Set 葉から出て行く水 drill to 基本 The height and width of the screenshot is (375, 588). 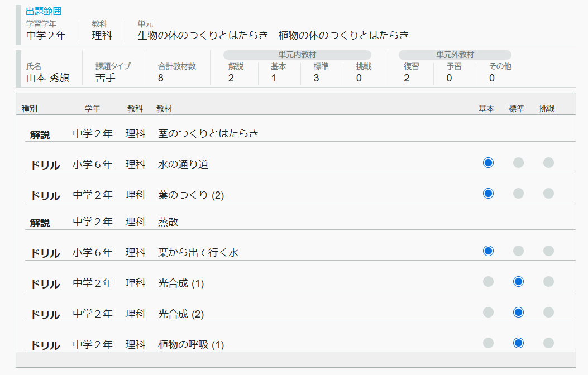[x=488, y=251]
